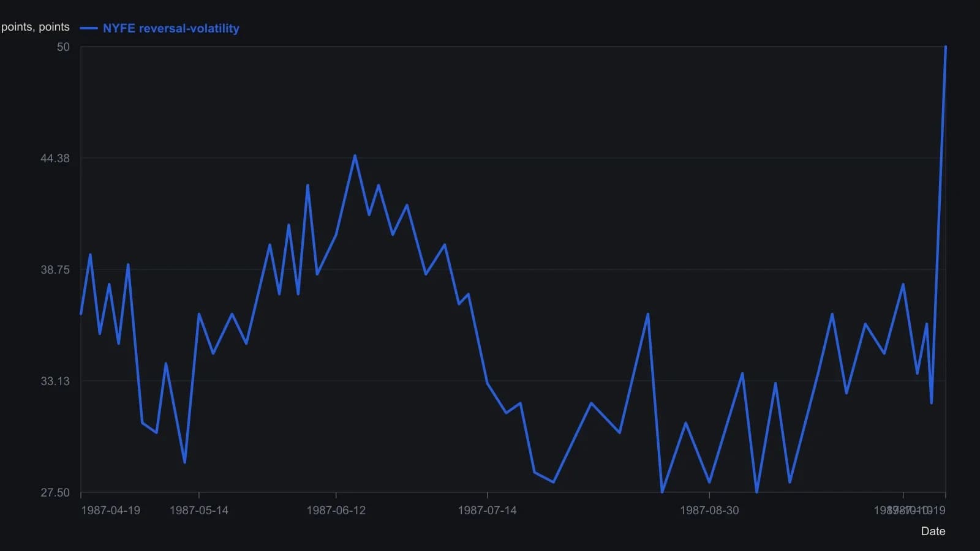Click the 1987-07-14 date label

488,511
